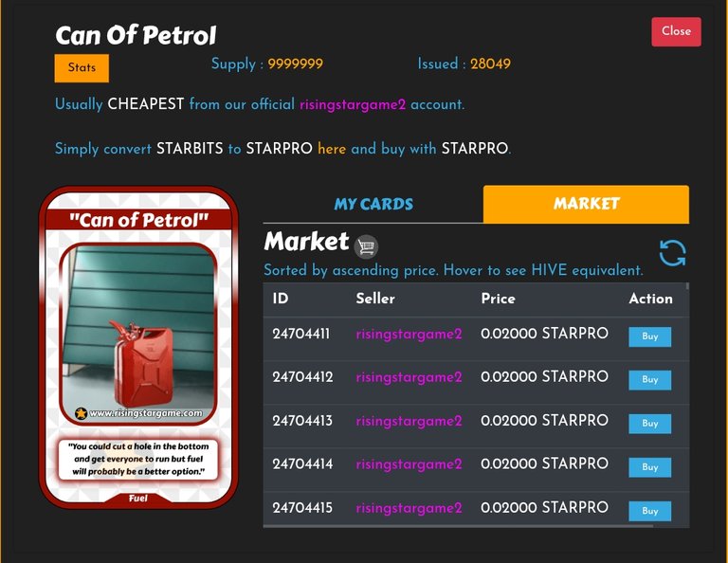
Task: Buy card ID 24704412
Action: pos(649,380)
